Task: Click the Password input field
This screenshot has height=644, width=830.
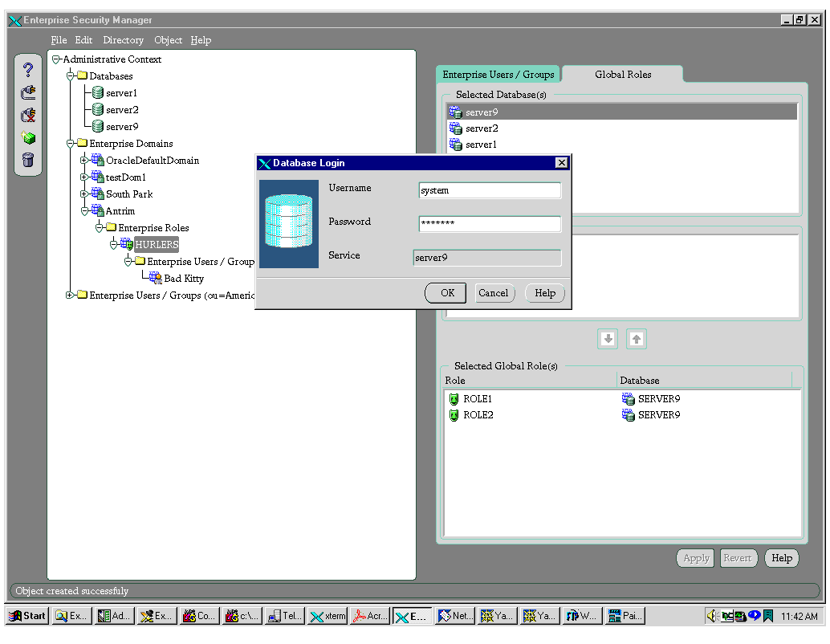Action: (x=490, y=223)
